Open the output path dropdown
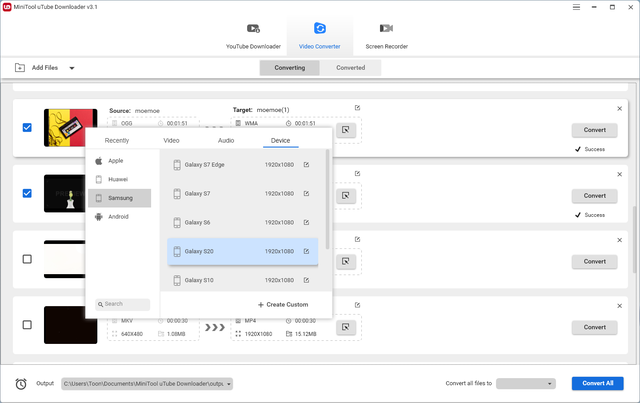The width and height of the screenshot is (640, 403). (x=230, y=383)
